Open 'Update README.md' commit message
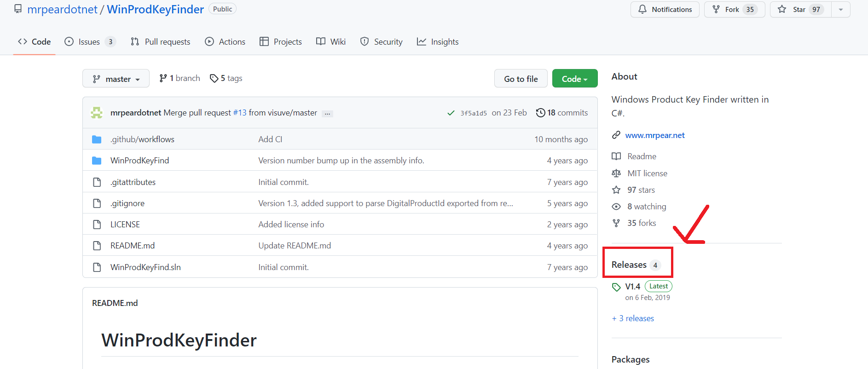Image resolution: width=868 pixels, height=369 pixels. pyautogui.click(x=295, y=246)
